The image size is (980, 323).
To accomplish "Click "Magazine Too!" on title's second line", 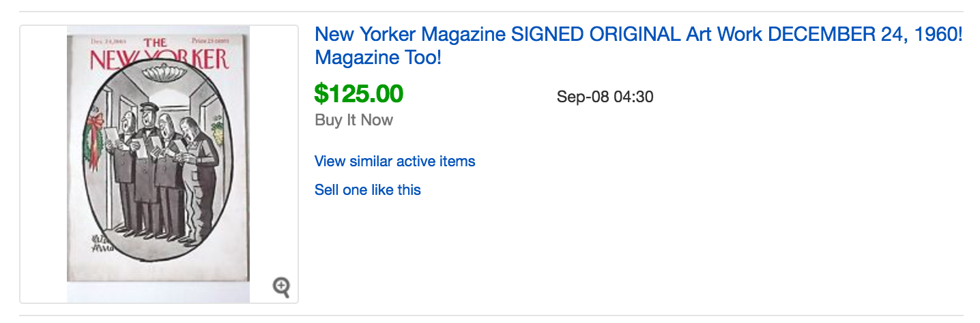I will tap(378, 58).
